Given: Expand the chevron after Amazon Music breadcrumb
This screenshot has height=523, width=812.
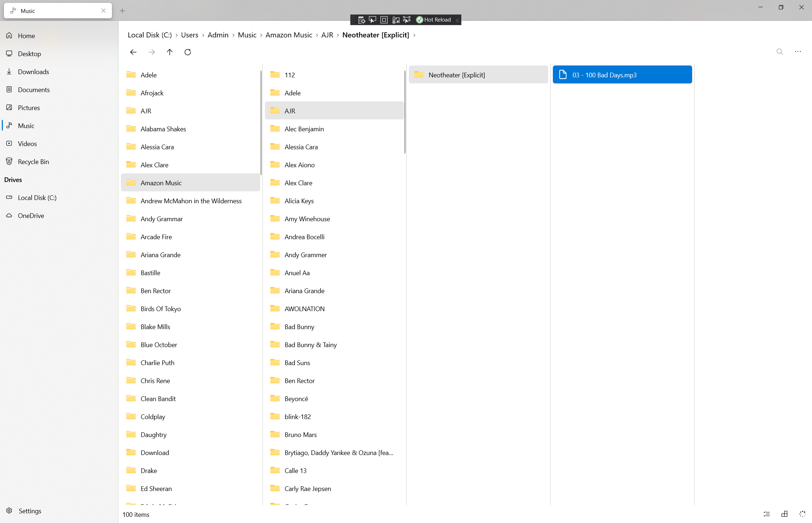Looking at the screenshot, I should tap(317, 35).
